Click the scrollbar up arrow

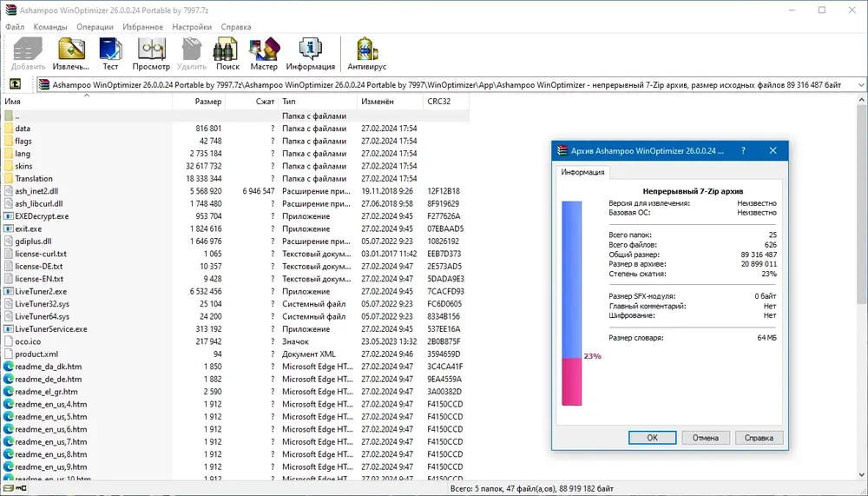[862, 99]
